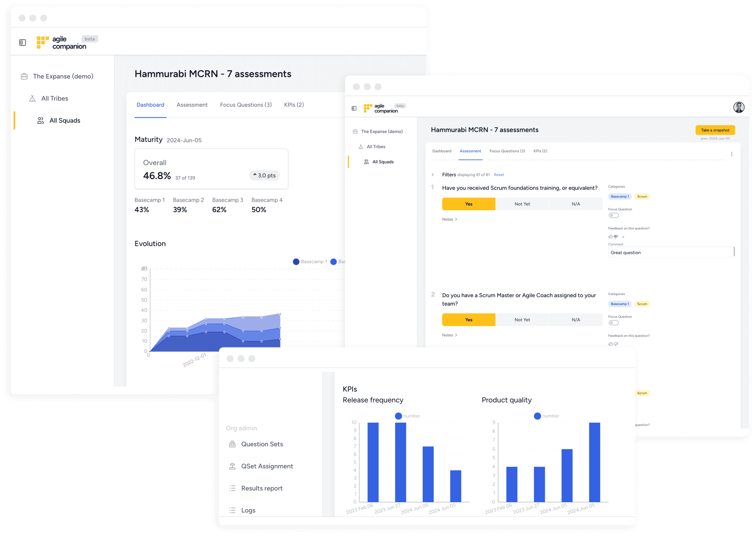Enable Focus Question toggle for question 2
Screen dimensions: 756x543
click(x=614, y=323)
